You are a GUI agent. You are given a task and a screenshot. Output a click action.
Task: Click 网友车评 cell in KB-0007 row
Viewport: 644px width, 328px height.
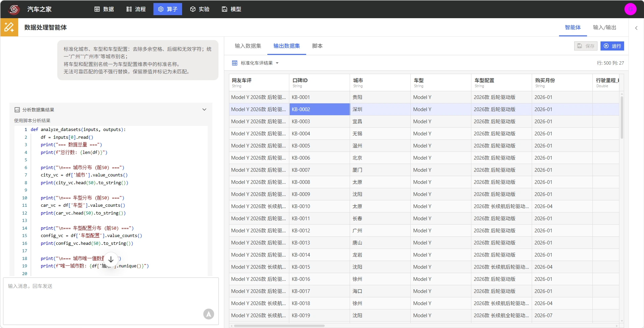(259, 170)
